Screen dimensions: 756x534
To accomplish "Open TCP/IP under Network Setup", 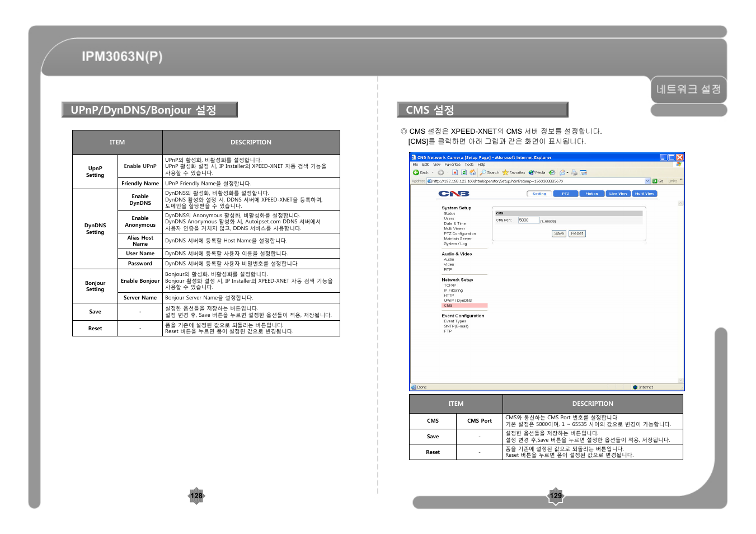I will coord(450,285).
